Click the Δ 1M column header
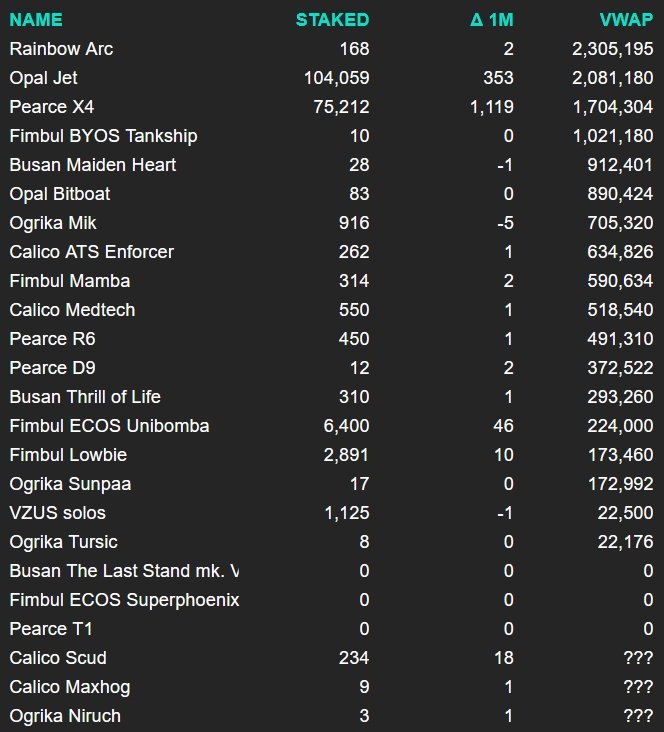 (491, 19)
